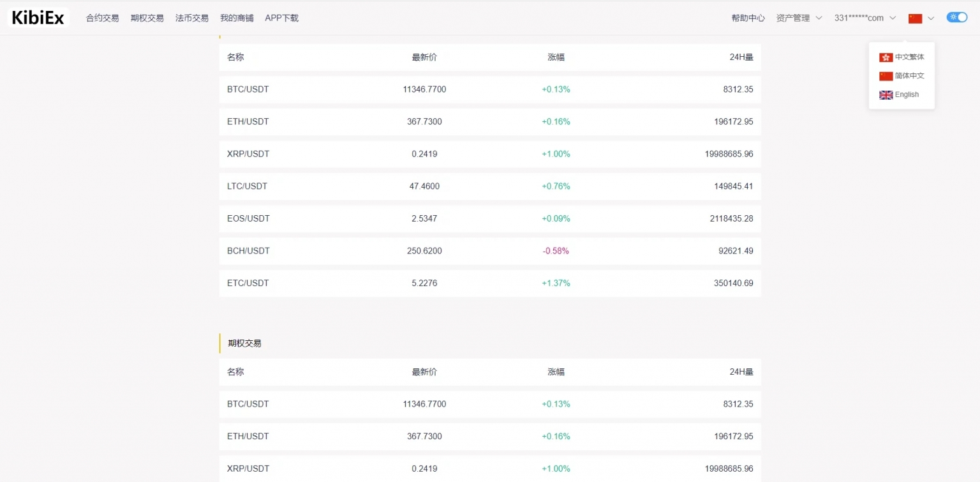Click the KibiEx logo
Screen dimensions: 980x482
38,18
